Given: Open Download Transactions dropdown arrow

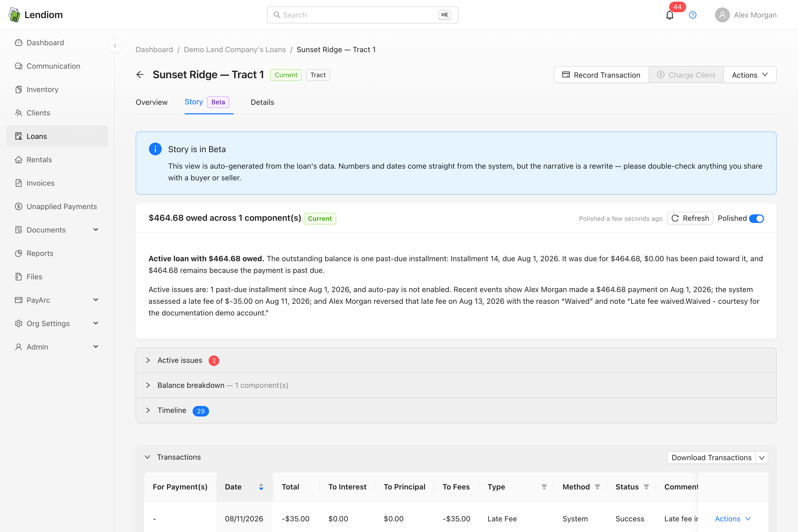Looking at the screenshot, I should pyautogui.click(x=762, y=458).
